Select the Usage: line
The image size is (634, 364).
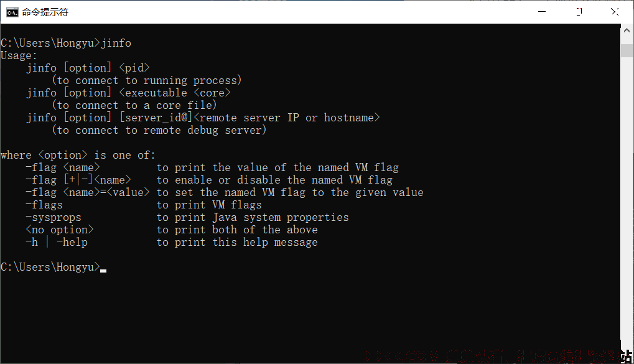coord(19,55)
